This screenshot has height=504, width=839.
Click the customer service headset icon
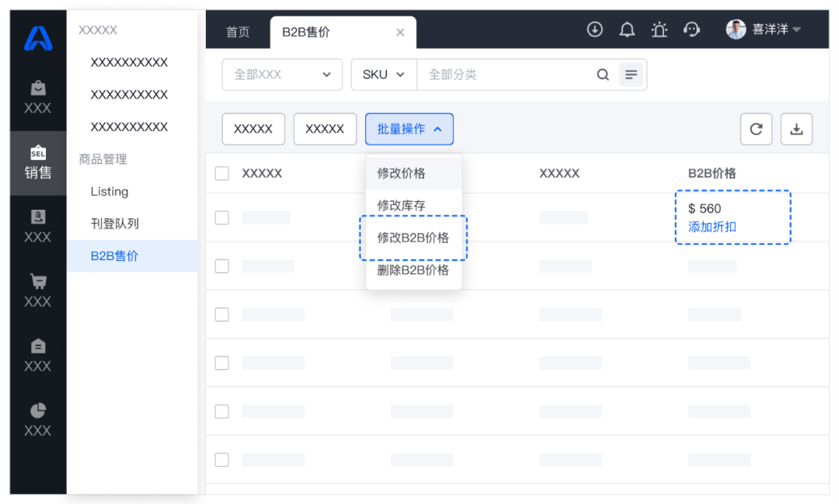[x=691, y=29]
